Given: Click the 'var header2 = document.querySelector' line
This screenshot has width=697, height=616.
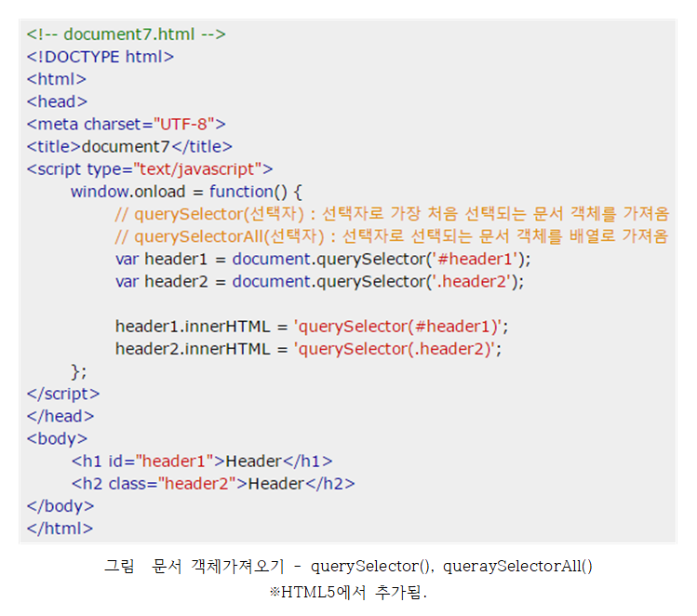Looking at the screenshot, I should pos(319,282).
